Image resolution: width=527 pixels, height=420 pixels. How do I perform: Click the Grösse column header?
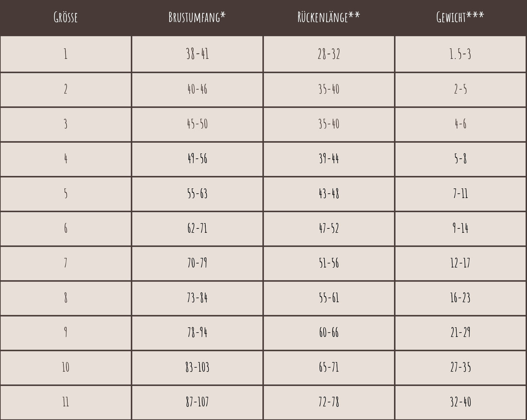pos(66,17)
